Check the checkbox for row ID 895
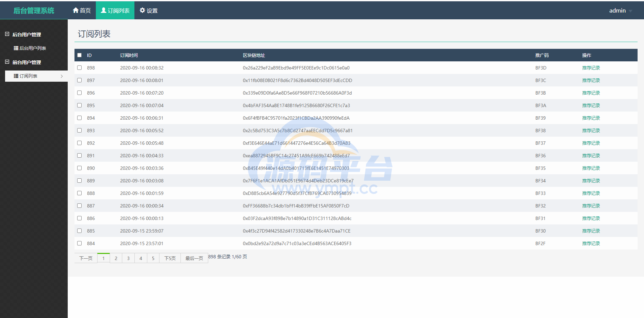 click(x=79, y=105)
